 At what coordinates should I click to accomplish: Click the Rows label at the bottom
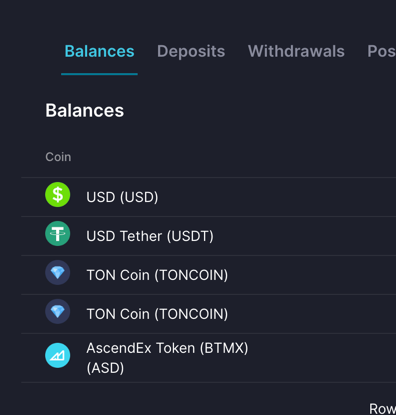pyautogui.click(x=382, y=409)
